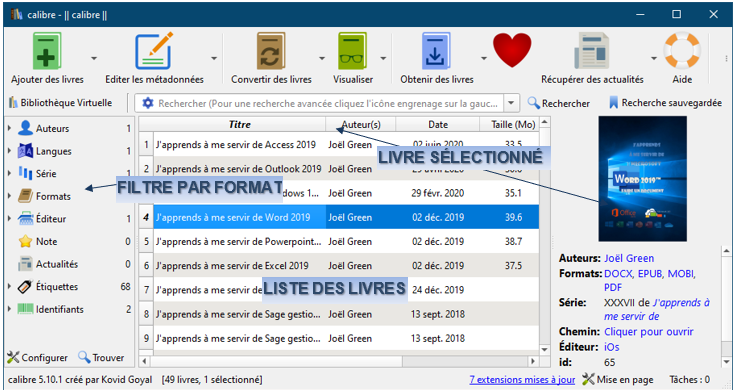Screen dimensions: 734x390
Task: Click the Ajouter des livres icon
Action: click(47, 51)
